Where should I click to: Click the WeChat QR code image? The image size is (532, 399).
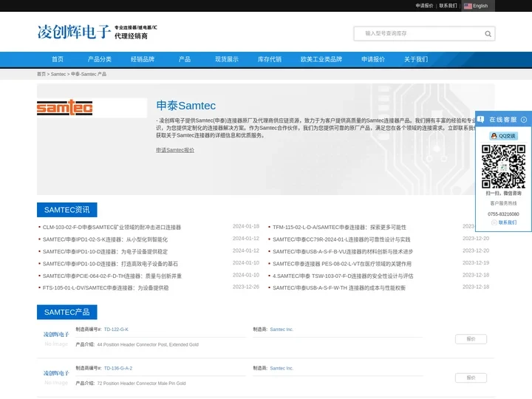(503, 166)
